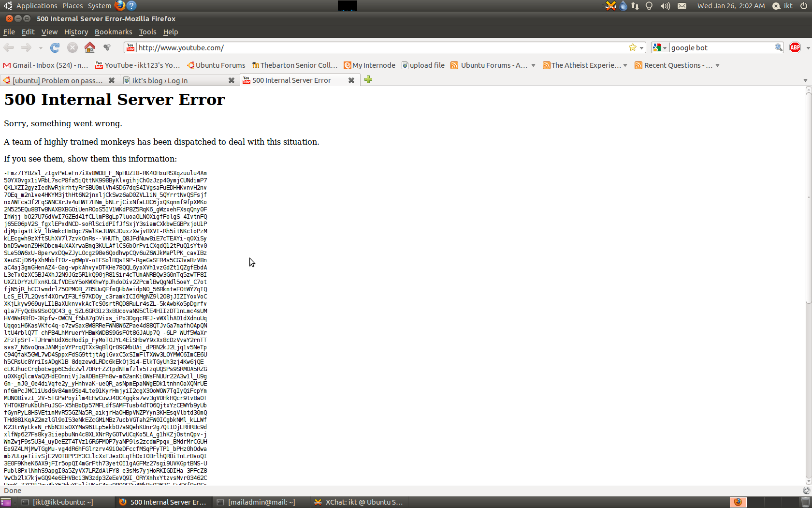Click the Stop loading icon
The width and height of the screenshot is (812, 508).
[72, 47]
